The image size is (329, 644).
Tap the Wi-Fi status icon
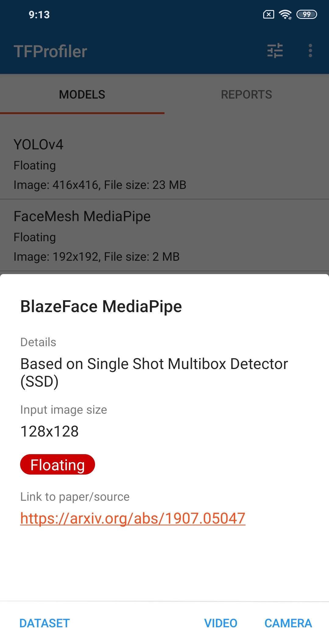click(285, 14)
